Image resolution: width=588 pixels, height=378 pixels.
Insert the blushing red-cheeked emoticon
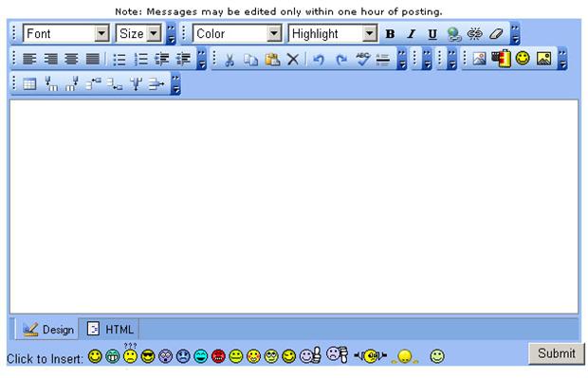pyautogui.click(x=253, y=356)
